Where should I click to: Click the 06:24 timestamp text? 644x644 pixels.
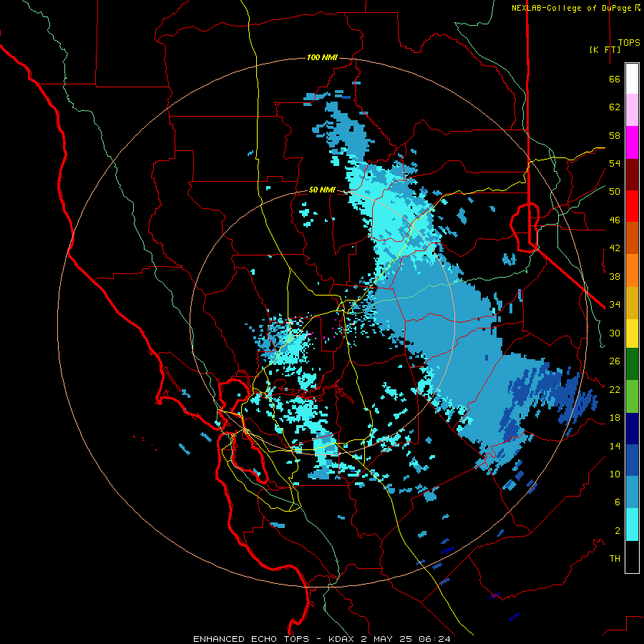point(434,639)
